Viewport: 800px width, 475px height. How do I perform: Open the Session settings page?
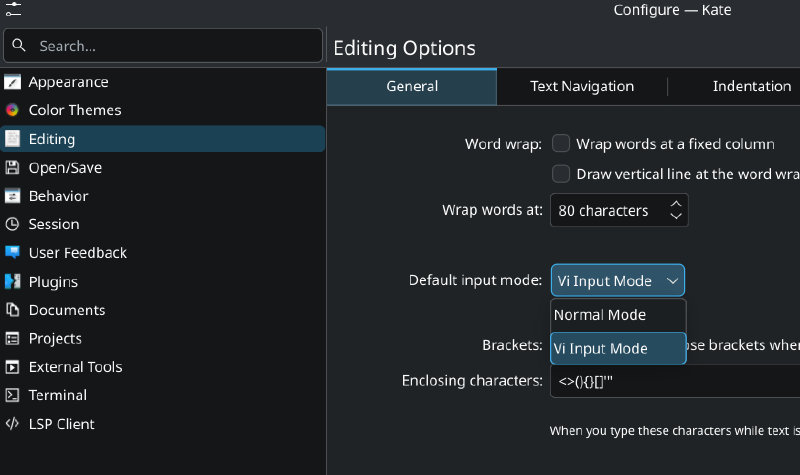click(162, 224)
